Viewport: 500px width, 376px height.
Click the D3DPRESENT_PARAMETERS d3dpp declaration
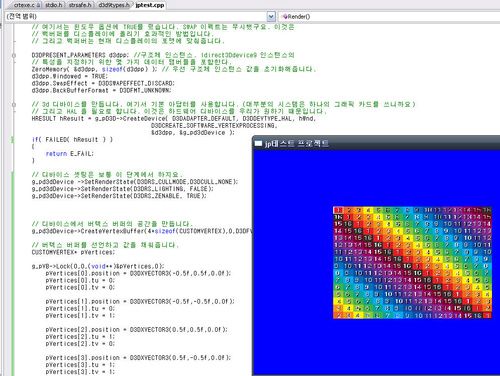click(80, 55)
